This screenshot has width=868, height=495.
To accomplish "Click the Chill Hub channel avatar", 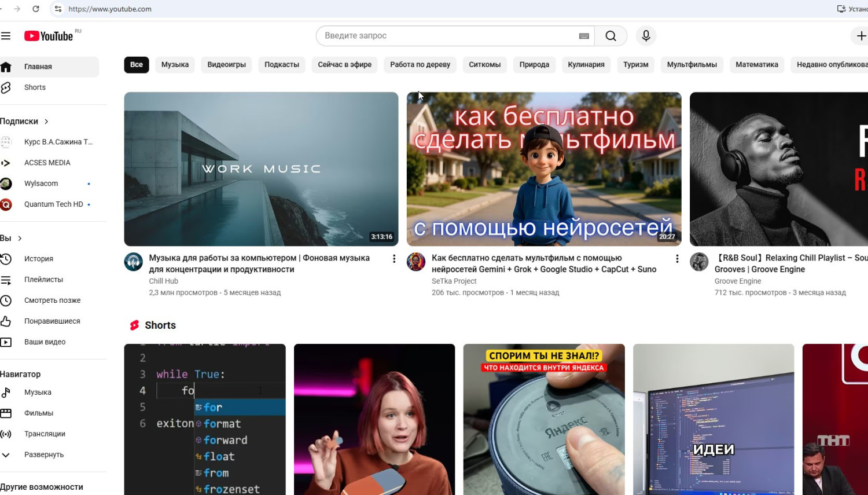I will (134, 262).
